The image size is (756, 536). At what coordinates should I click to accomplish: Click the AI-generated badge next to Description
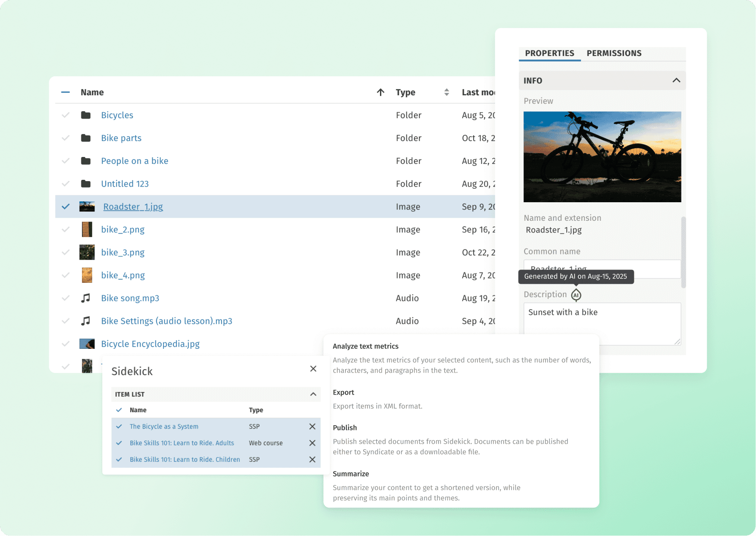[x=576, y=295]
